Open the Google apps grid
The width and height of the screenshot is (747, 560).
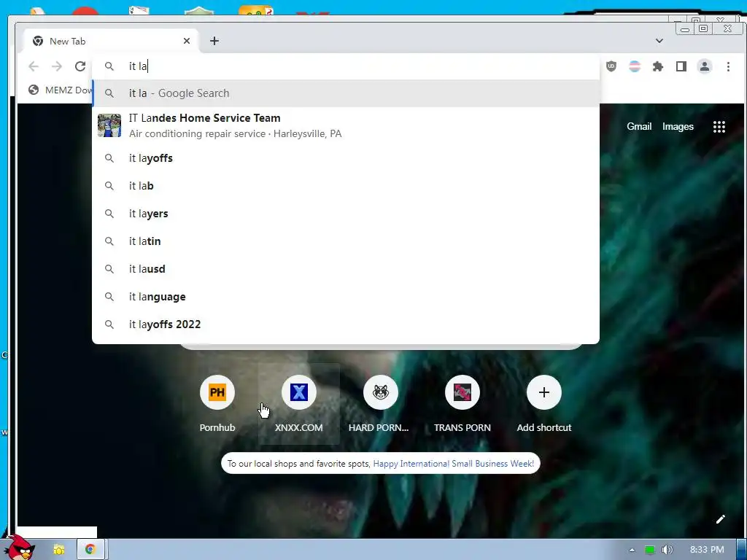pos(719,127)
